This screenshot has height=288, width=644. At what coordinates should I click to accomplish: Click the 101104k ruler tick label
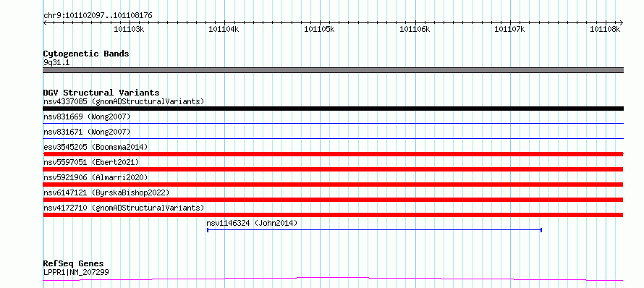tap(224, 29)
